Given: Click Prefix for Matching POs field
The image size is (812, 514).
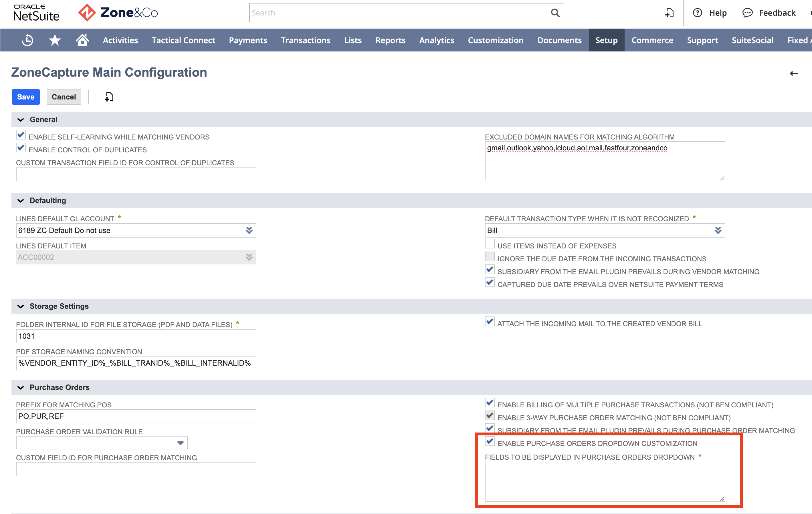Looking at the screenshot, I should [136, 416].
